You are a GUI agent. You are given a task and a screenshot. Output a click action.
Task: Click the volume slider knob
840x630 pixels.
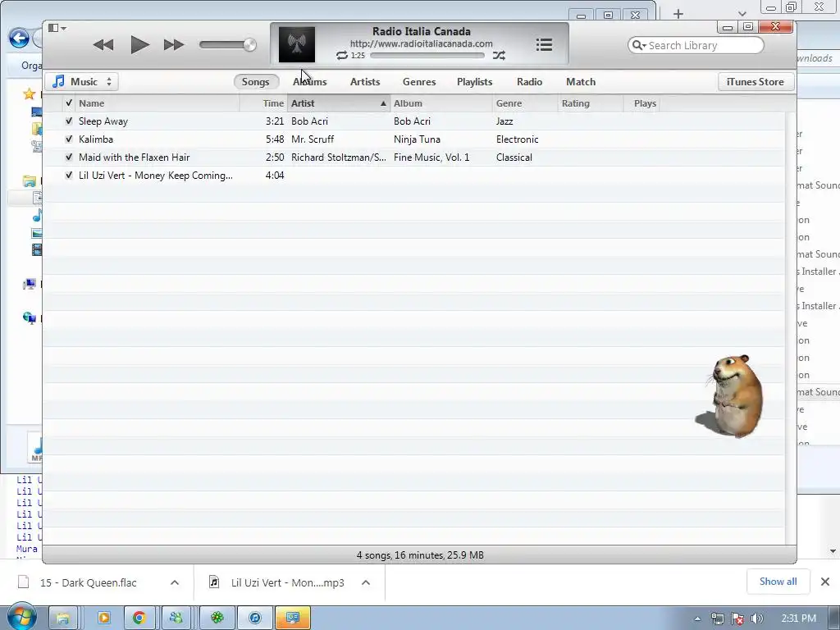click(x=249, y=45)
